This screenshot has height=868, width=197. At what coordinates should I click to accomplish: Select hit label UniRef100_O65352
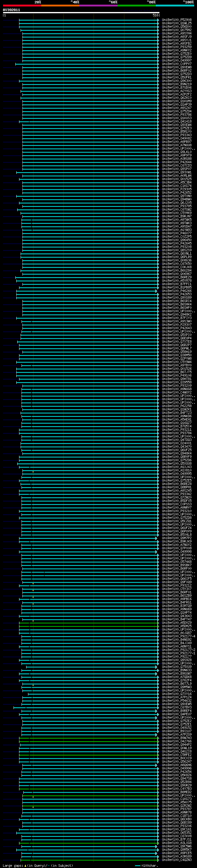(x=177, y=833)
